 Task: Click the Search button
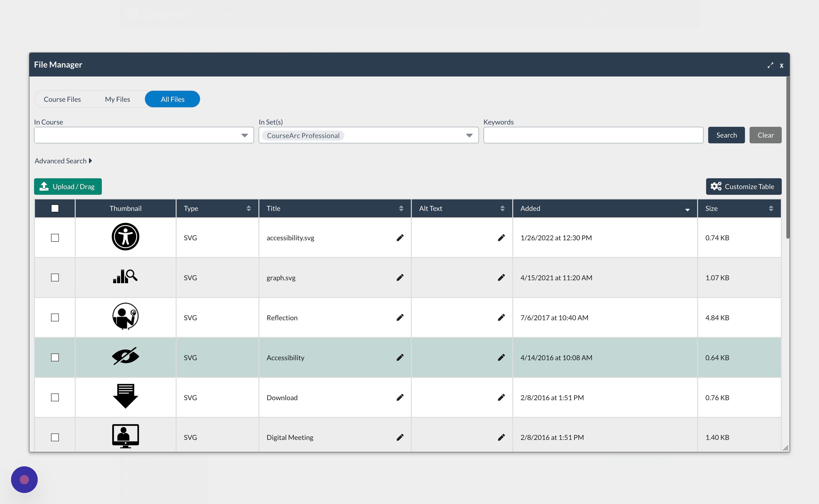[x=726, y=135]
